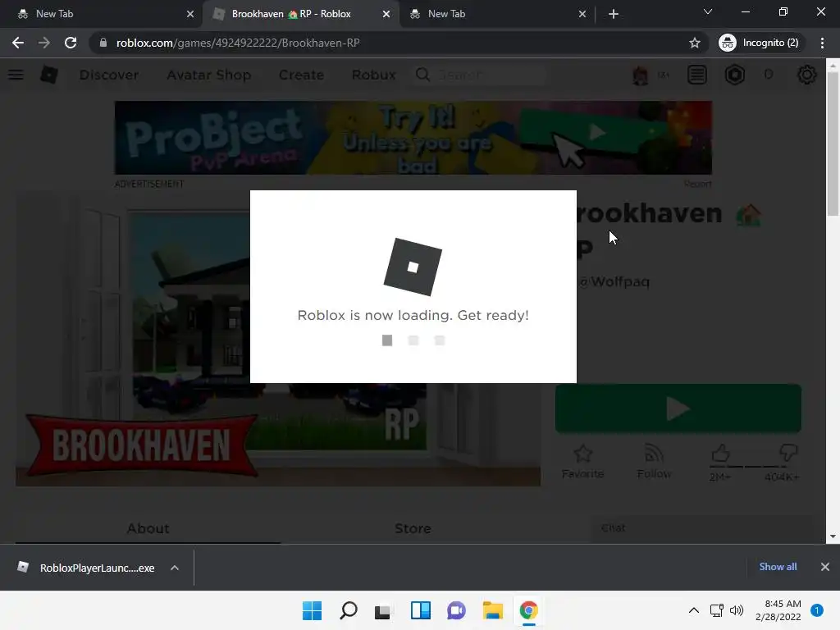840x630 pixels.
Task: Follow the Brookhaven game
Action: pyautogui.click(x=654, y=462)
